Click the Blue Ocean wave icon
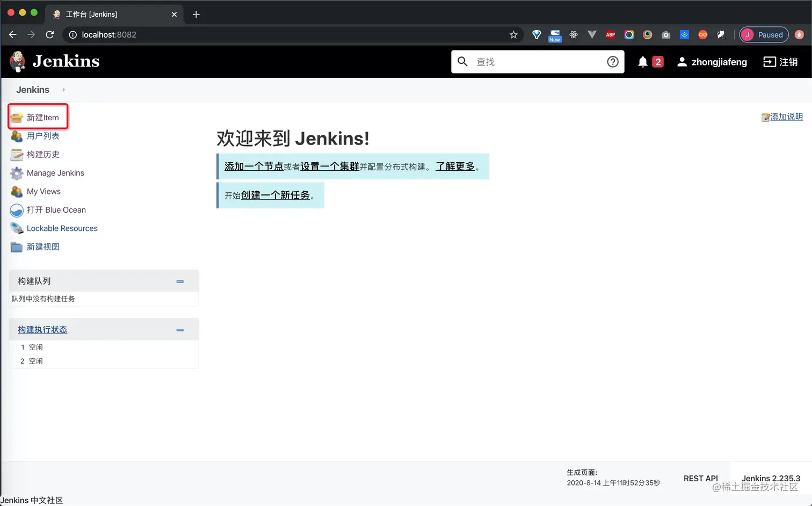Screen dimensions: 812x506 click(17, 210)
